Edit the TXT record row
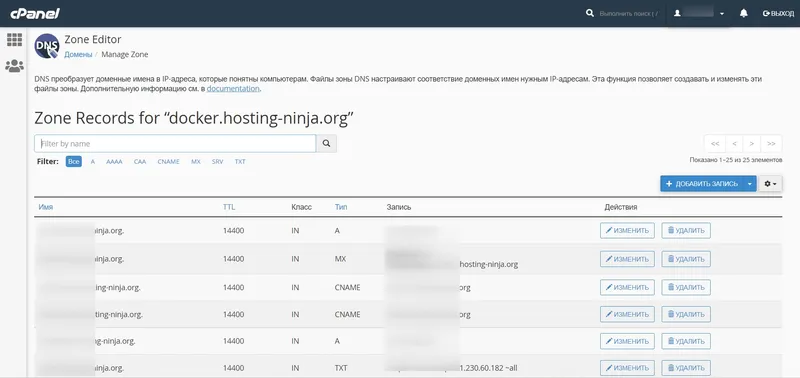The height and width of the screenshot is (378, 800). (627, 367)
